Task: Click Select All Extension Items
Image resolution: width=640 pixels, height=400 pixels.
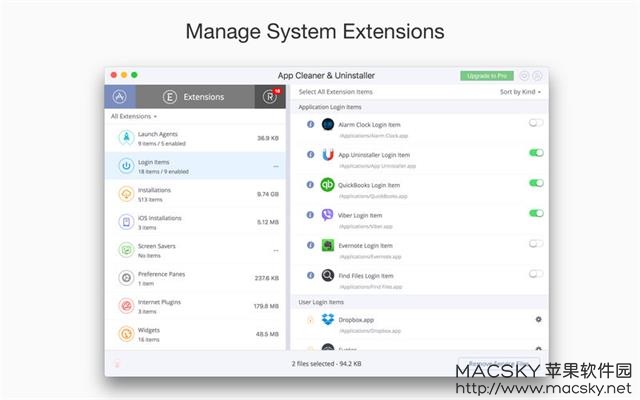Action: [336, 92]
